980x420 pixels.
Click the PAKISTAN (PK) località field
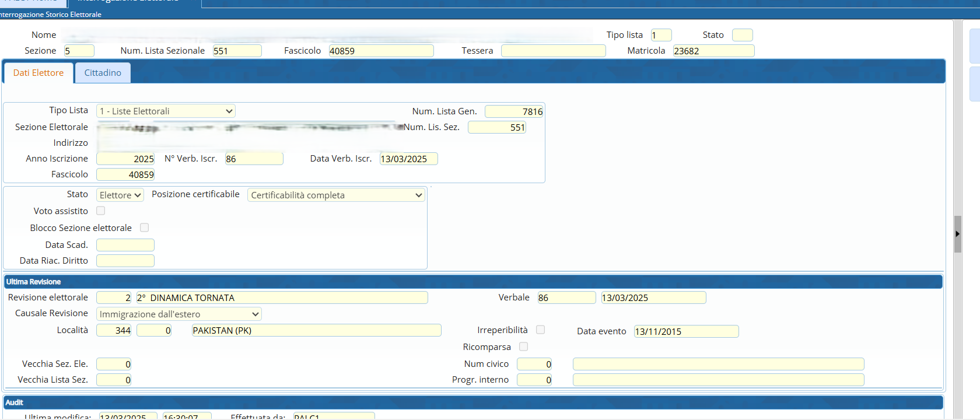pyautogui.click(x=316, y=330)
